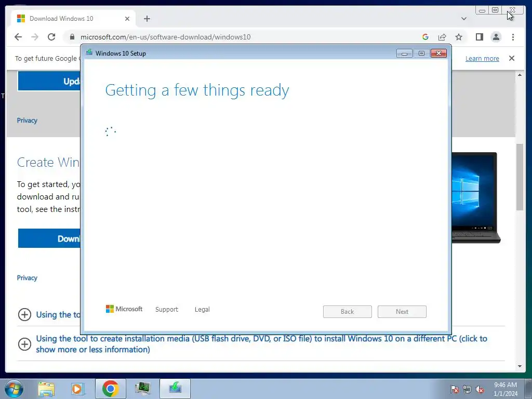Close the Windows 10 Setup dialog
This screenshot has height=399, width=532.
click(438, 54)
